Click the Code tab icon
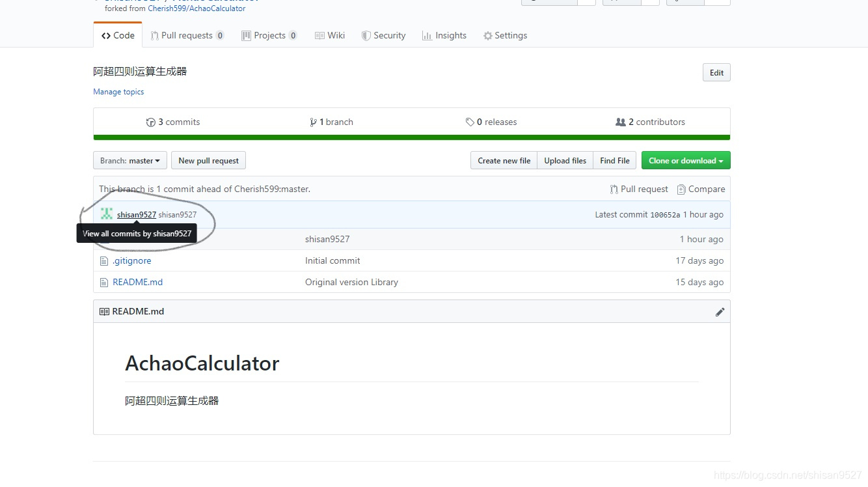The image size is (868, 487). point(106,36)
